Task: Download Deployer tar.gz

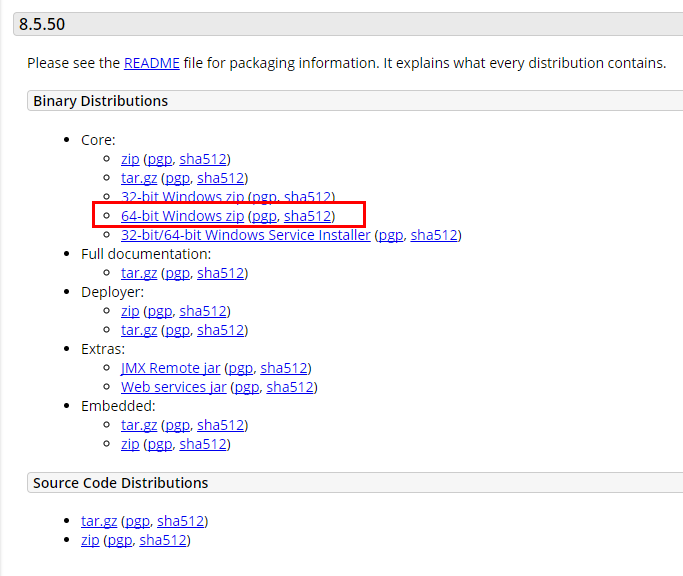Action: click(x=139, y=330)
